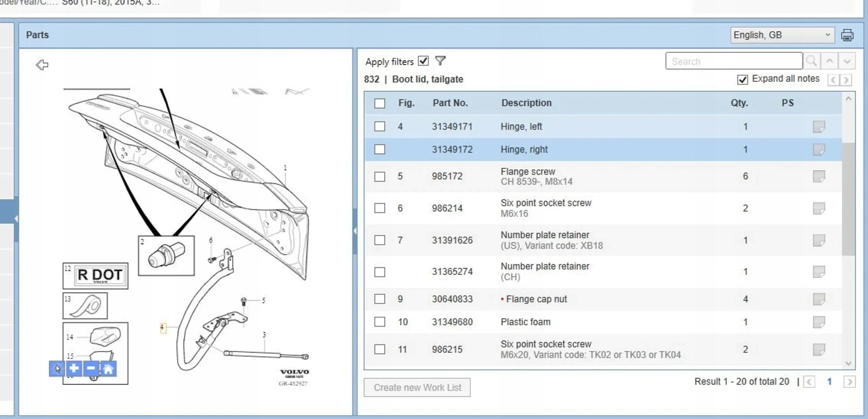Viewport: 868px width, 419px height.
Task: Check the Flange screw 985172 row
Action: tap(379, 177)
